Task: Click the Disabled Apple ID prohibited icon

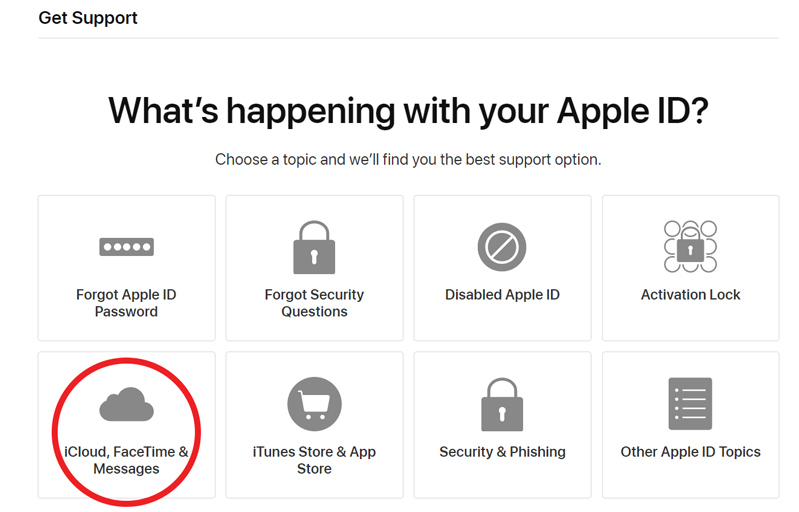Action: pos(502,246)
